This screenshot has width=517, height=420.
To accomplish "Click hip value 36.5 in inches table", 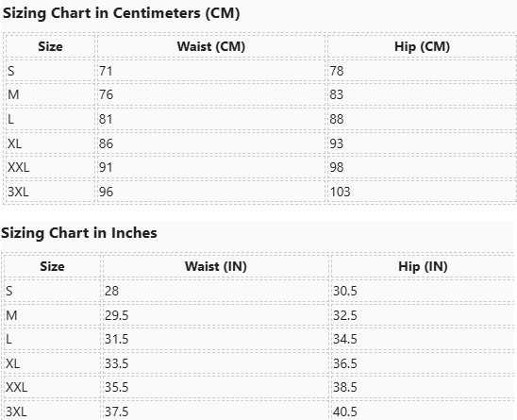I will click(x=345, y=363).
